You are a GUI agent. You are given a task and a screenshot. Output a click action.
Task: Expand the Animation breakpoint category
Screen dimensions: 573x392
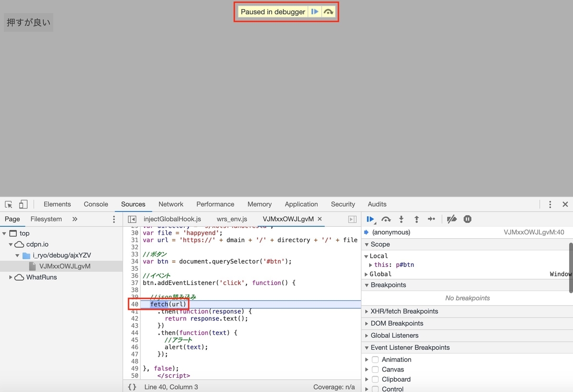coord(367,360)
